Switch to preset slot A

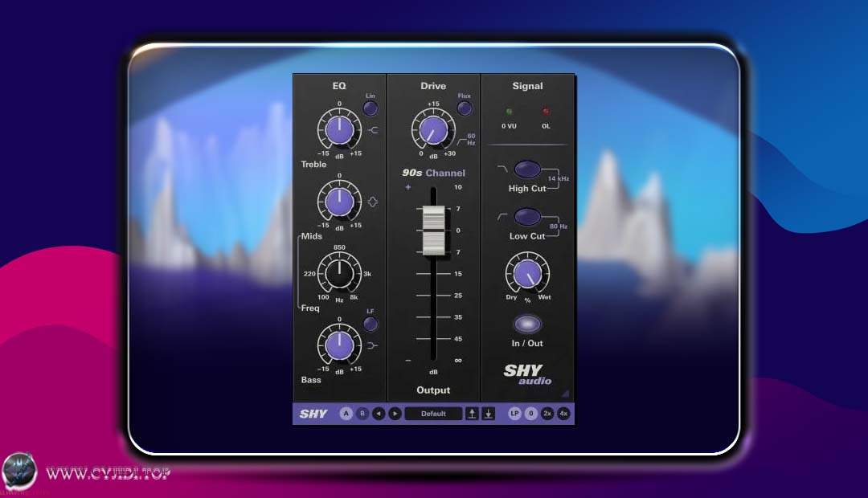click(346, 413)
